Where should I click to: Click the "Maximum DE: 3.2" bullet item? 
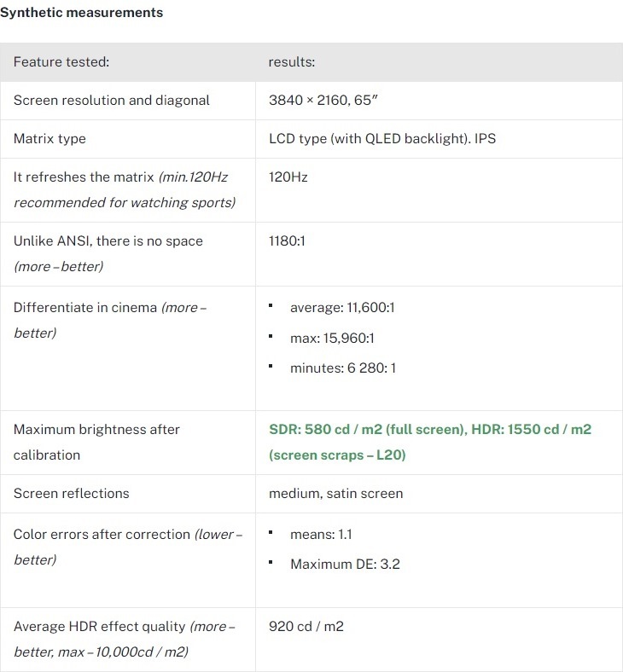click(x=345, y=565)
